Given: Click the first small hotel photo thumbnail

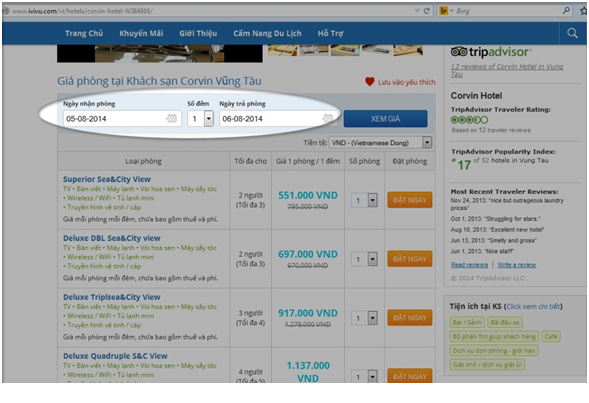Looking at the screenshot, I should click(x=282, y=50).
